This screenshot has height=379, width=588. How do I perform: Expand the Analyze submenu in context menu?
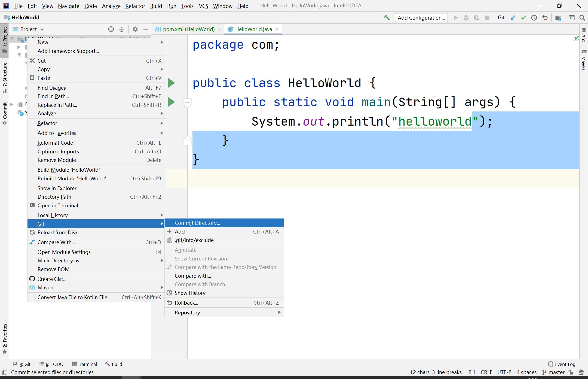pyautogui.click(x=97, y=113)
